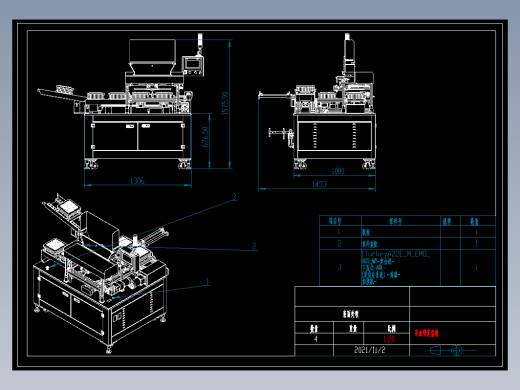Click the 2021/11/2 date in title block
Screen dimensions: 520x390
pos(370,350)
